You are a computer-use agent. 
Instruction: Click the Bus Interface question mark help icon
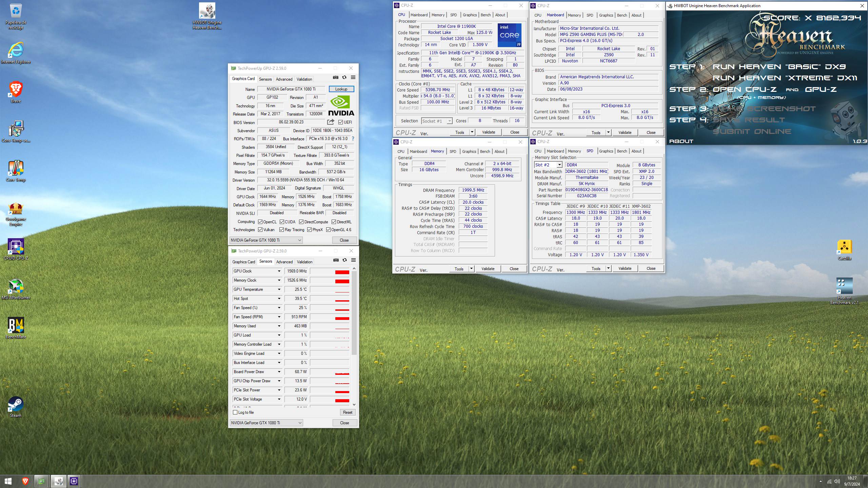[x=353, y=139]
